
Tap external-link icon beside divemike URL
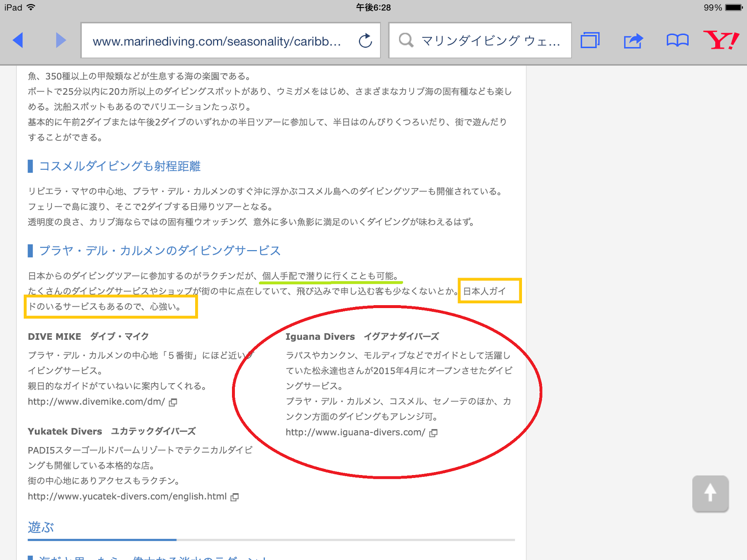click(173, 402)
